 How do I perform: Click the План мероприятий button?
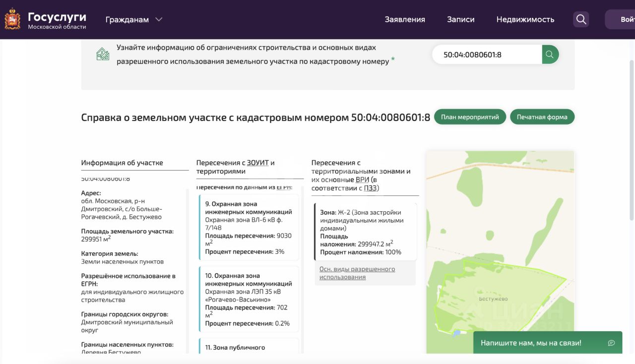tap(470, 117)
